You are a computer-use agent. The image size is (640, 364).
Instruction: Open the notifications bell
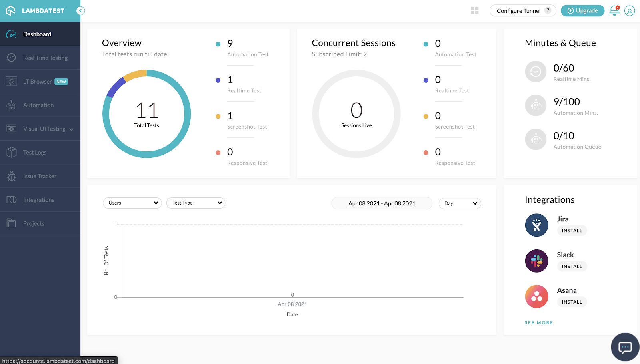point(614,11)
